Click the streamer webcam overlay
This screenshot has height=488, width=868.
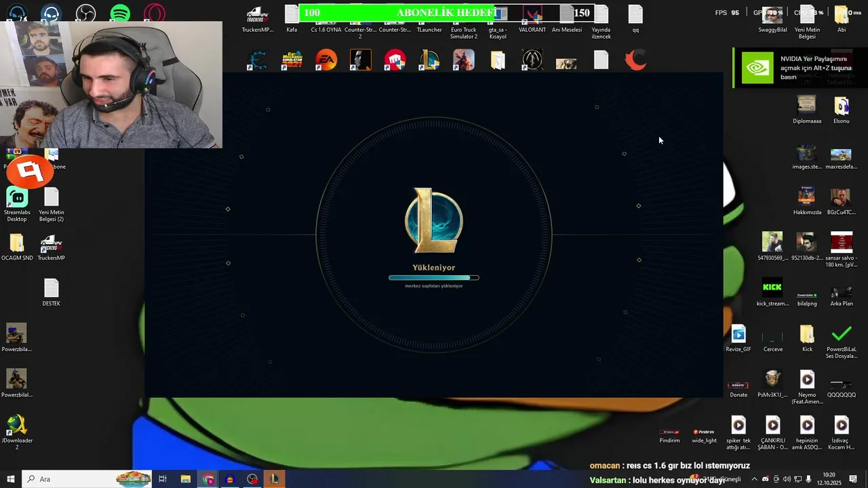click(111, 85)
